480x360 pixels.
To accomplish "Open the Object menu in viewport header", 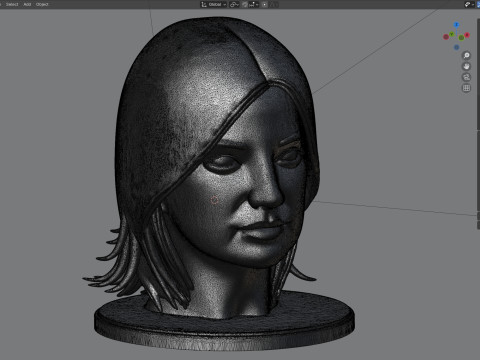I will [42, 4].
